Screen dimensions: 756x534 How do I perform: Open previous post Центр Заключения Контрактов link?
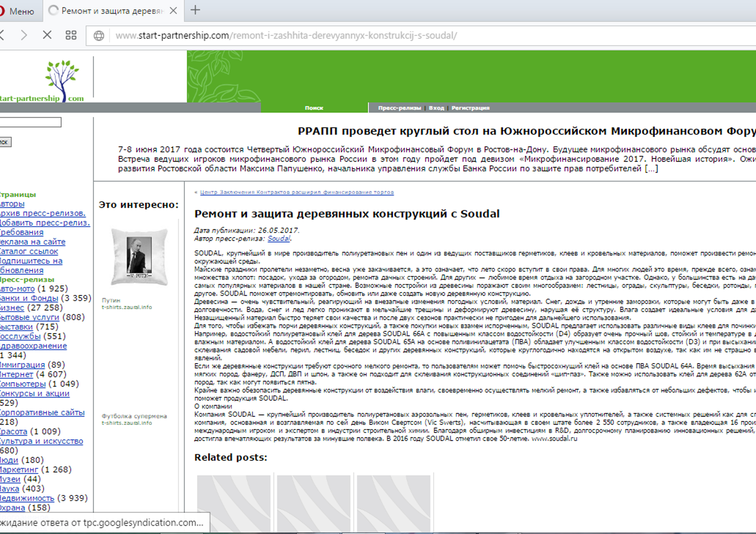(x=297, y=192)
